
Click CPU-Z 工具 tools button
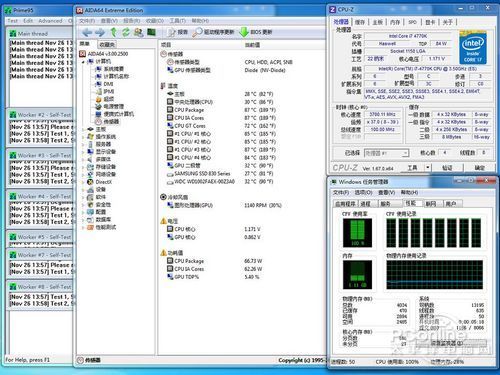click(413, 167)
